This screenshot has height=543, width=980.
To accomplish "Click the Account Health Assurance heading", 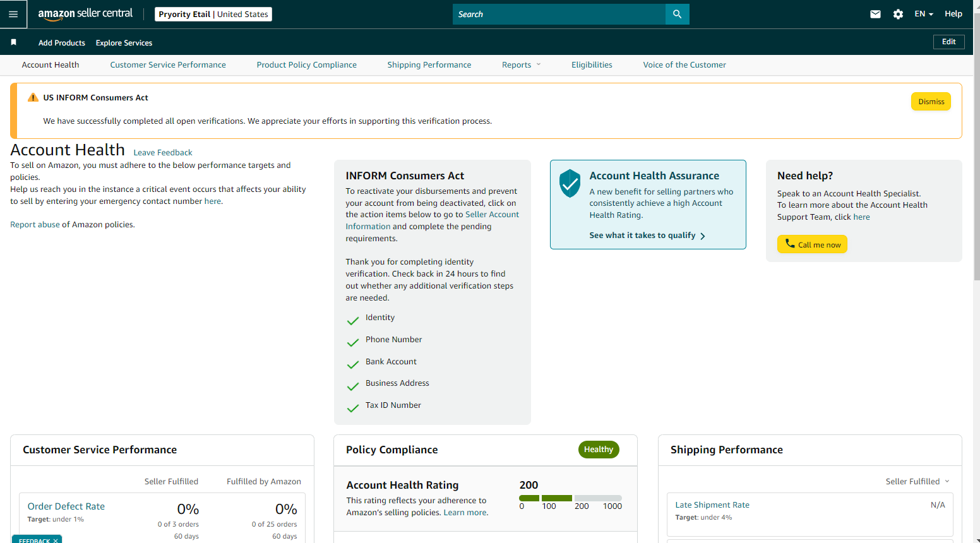I will click(654, 176).
